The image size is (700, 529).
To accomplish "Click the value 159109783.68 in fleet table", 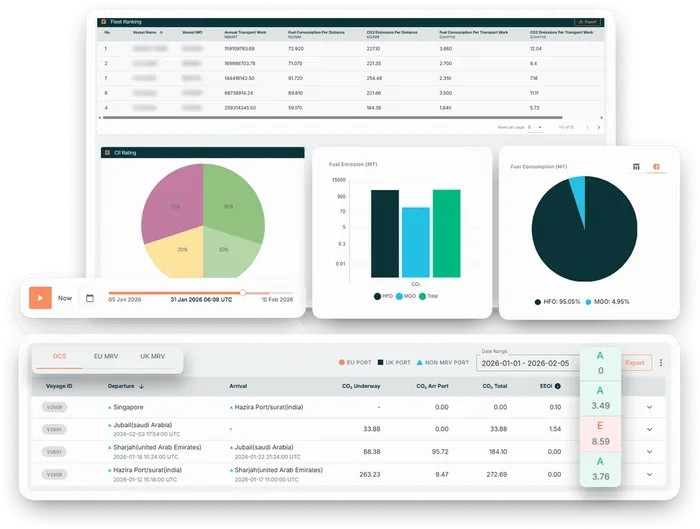I will click(239, 49).
